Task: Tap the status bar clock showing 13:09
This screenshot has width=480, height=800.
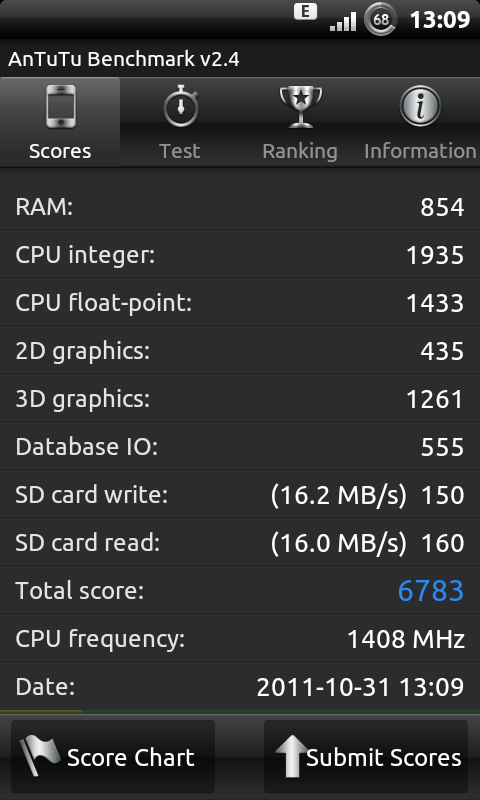Action: pyautogui.click(x=440, y=20)
